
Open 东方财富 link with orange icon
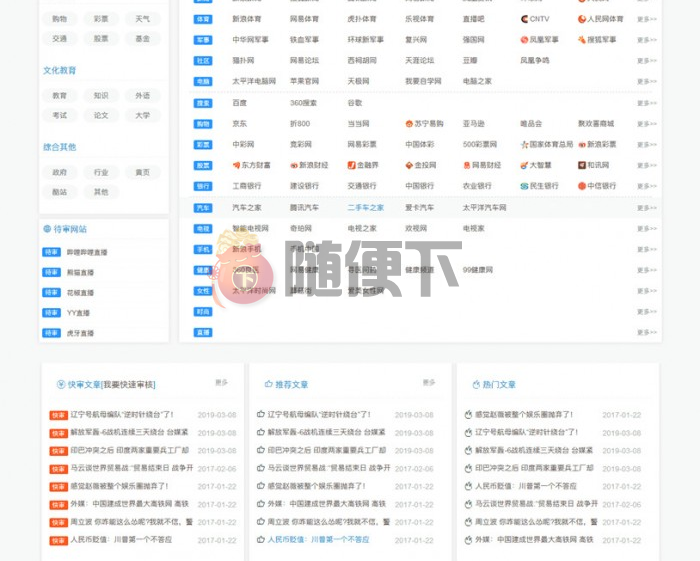(251, 165)
